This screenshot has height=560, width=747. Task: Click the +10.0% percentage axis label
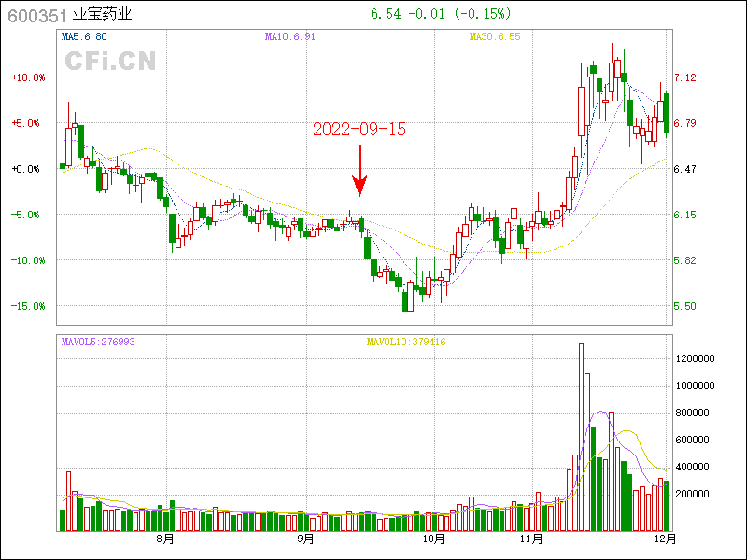point(28,77)
